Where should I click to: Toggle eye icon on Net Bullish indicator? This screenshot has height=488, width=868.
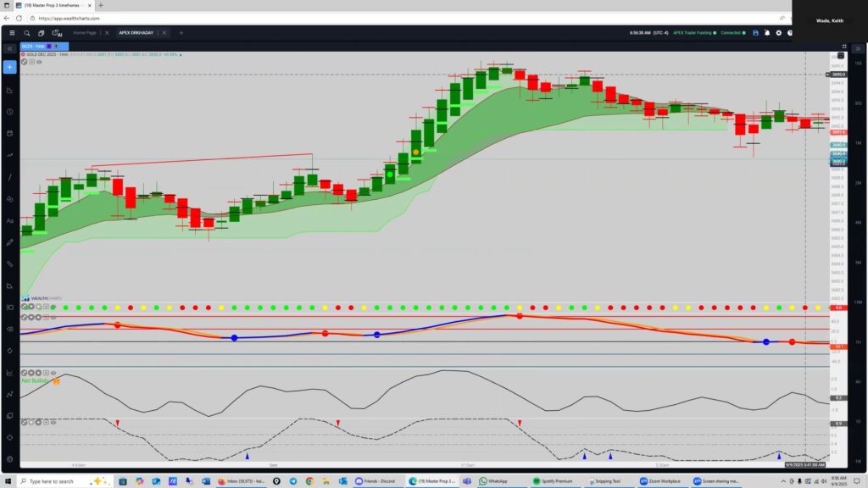click(53, 373)
